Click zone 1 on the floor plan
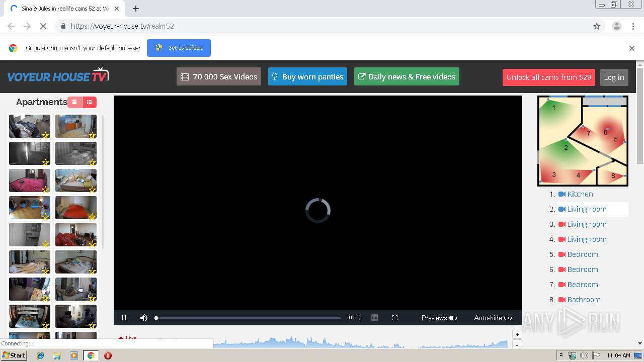This screenshot has width=644, height=362. tap(554, 108)
